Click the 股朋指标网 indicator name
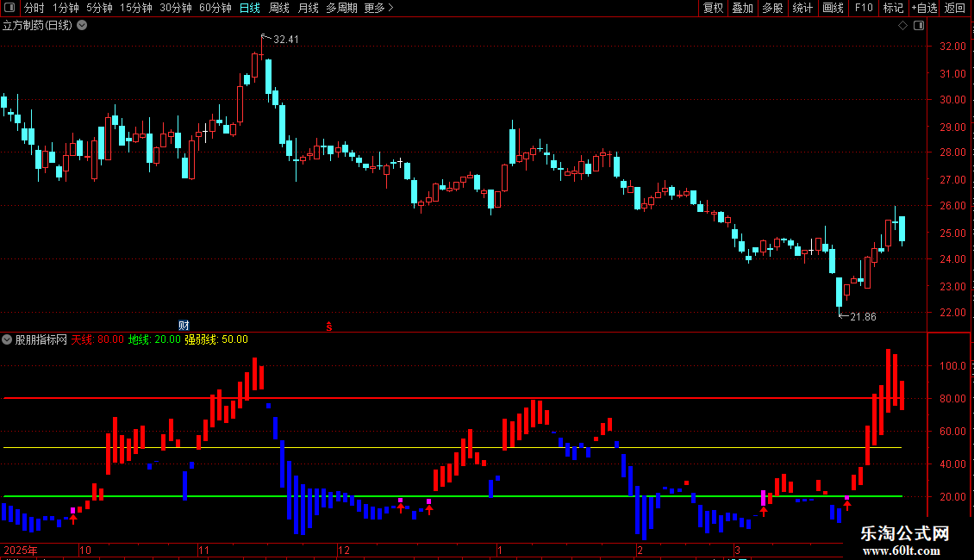Image resolution: width=974 pixels, height=560 pixels. pyautogui.click(x=41, y=339)
